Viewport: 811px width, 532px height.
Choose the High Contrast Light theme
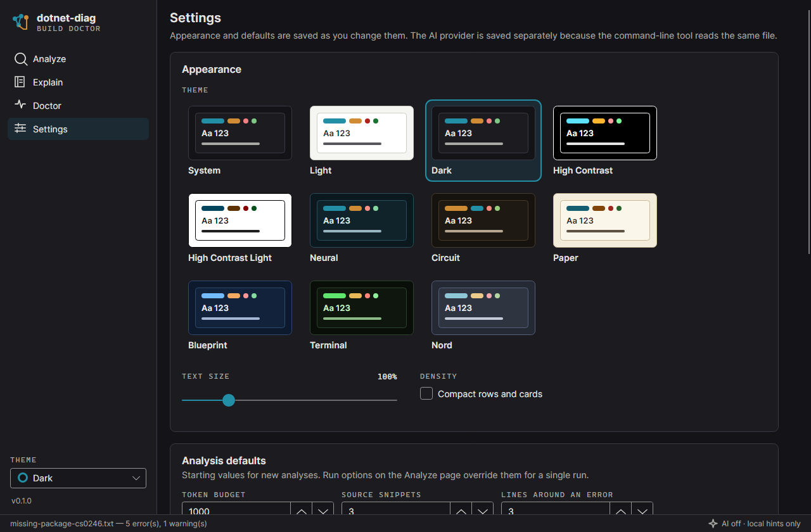tap(240, 228)
